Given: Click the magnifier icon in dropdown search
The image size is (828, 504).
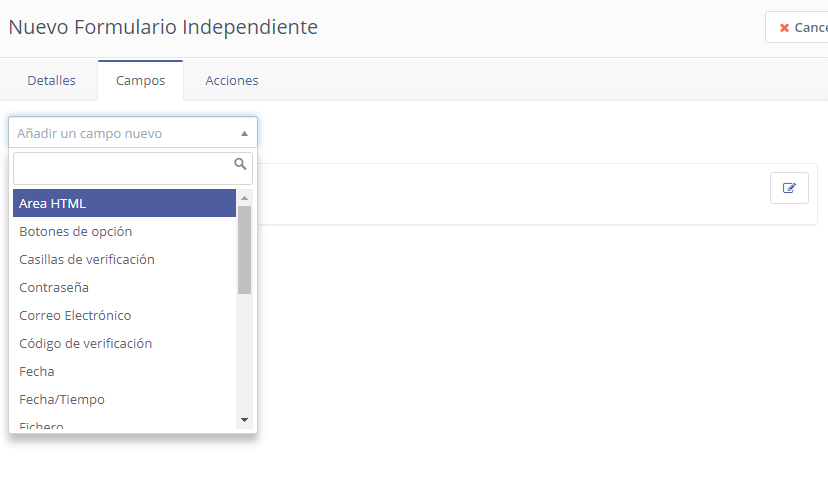Looking at the screenshot, I should point(240,164).
